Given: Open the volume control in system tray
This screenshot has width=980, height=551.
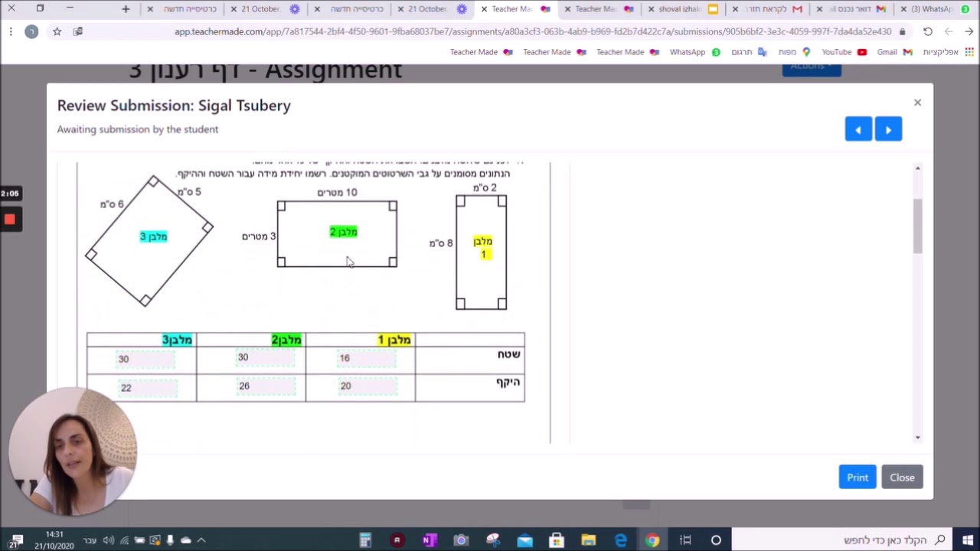Looking at the screenshot, I should 109,540.
